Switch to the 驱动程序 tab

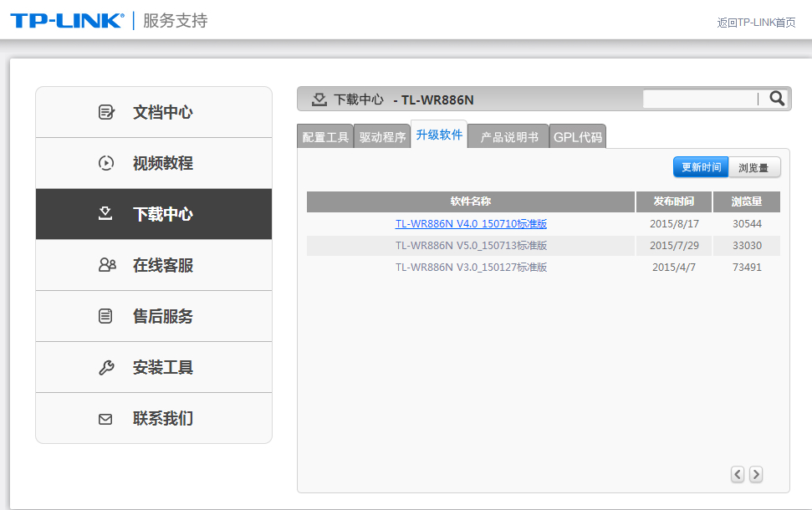click(x=382, y=137)
